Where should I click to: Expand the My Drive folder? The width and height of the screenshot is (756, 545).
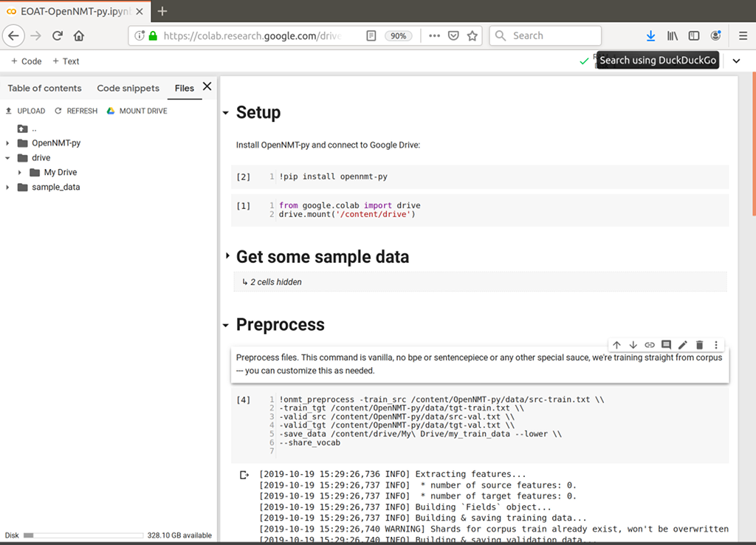(20, 172)
